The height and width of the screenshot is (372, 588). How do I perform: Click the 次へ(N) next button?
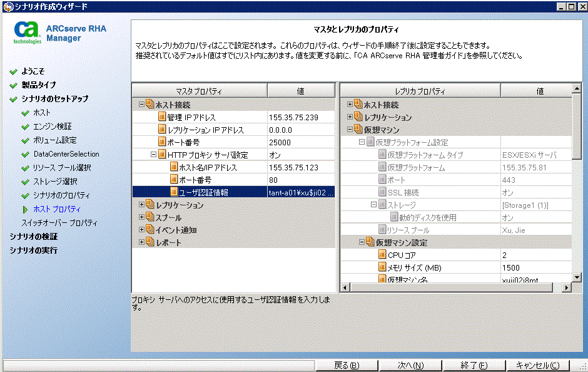pos(410,365)
